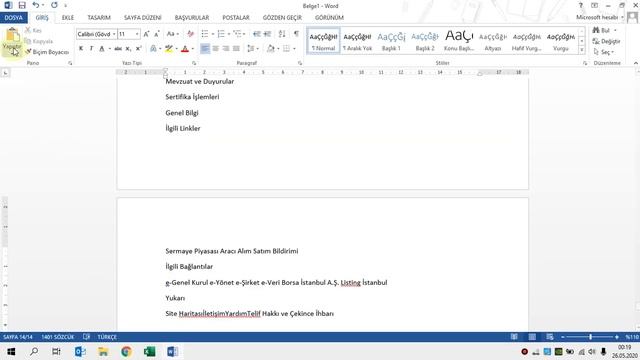Viewport: 640px width, 360px height.
Task: Open the Bul find tool
Action: [602, 31]
